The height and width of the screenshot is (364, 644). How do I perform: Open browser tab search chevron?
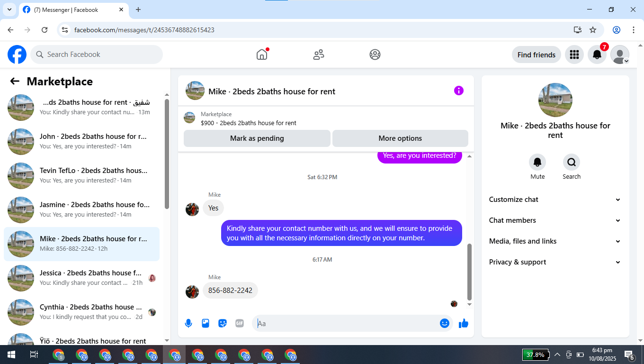(x=9, y=9)
